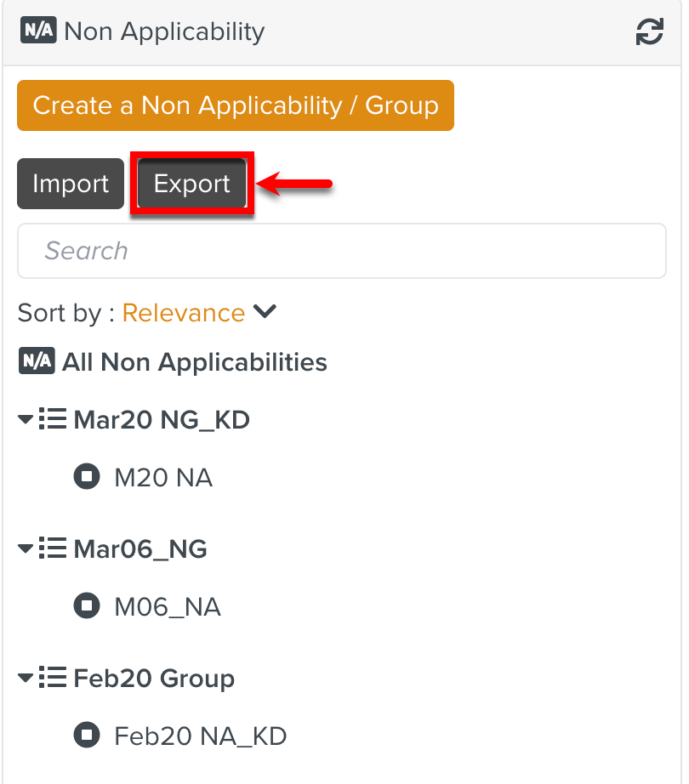Click the round icon beside M06_NA

(87, 605)
